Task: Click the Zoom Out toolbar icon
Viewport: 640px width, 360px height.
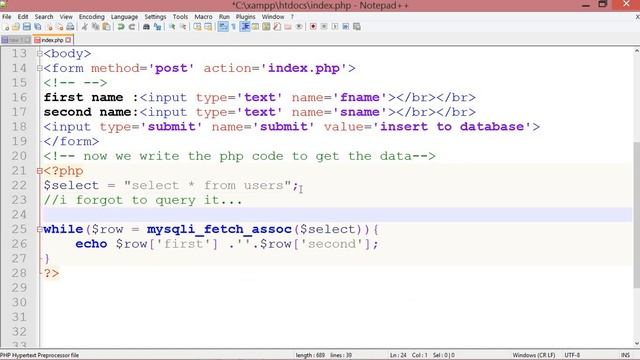Action: click(183, 27)
